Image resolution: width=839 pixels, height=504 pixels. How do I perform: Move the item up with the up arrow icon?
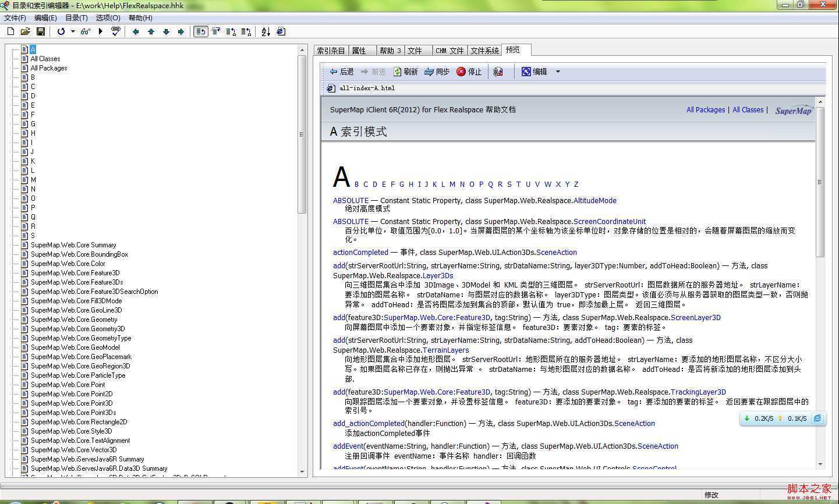(151, 31)
